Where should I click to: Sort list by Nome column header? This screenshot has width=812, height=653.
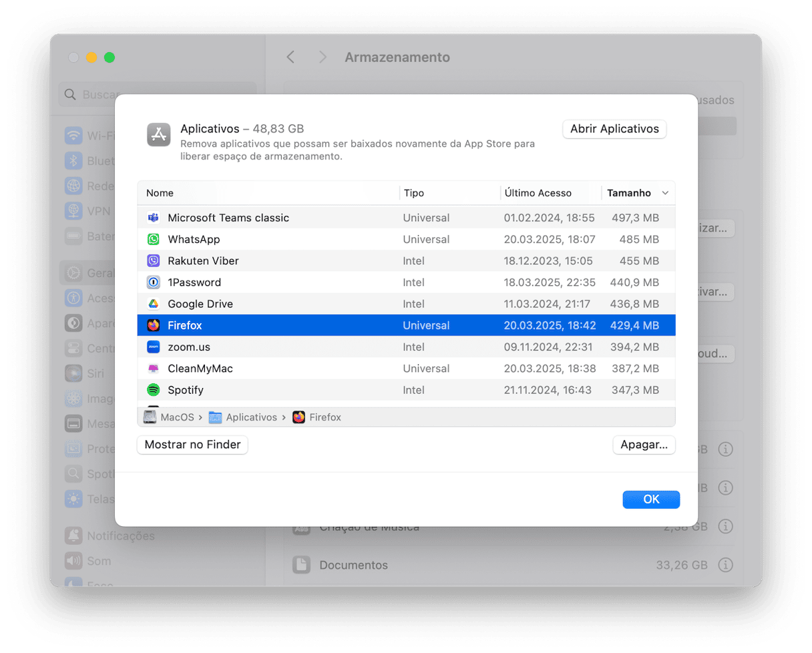point(160,193)
